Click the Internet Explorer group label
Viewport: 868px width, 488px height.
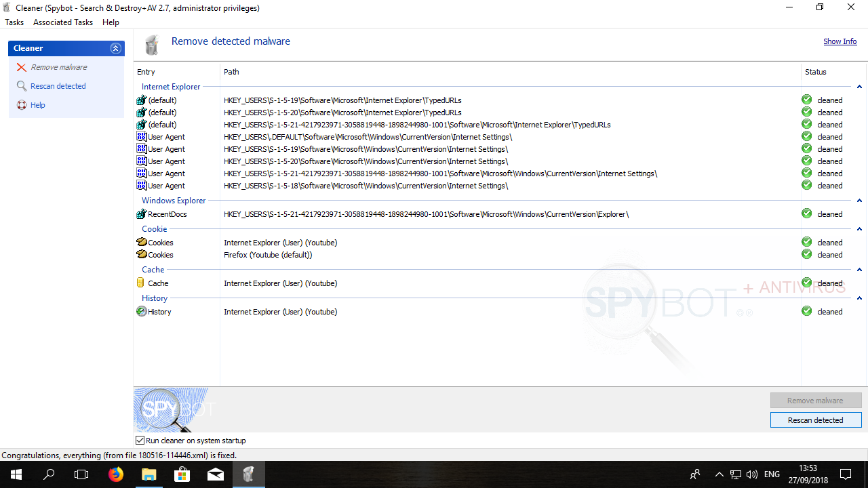click(171, 87)
